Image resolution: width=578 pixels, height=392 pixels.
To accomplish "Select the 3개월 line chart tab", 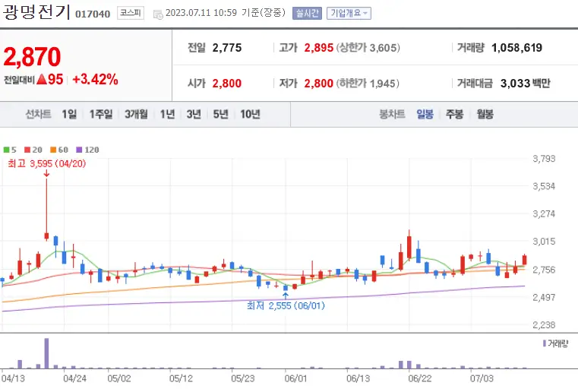I will [136, 114].
